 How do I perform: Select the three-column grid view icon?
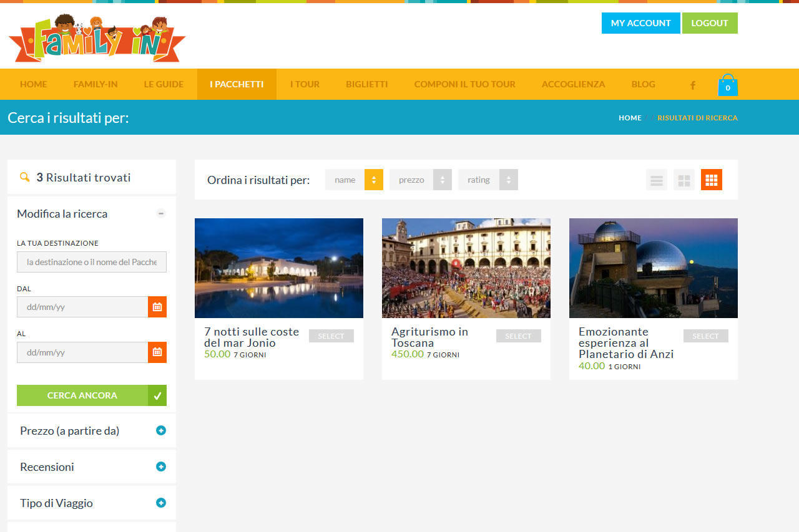pos(711,180)
